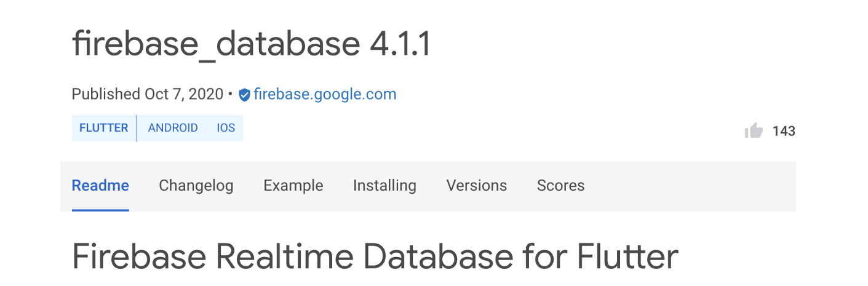Click empty tab bar area right of Scores
This screenshot has width=868, height=286.
coord(689,186)
